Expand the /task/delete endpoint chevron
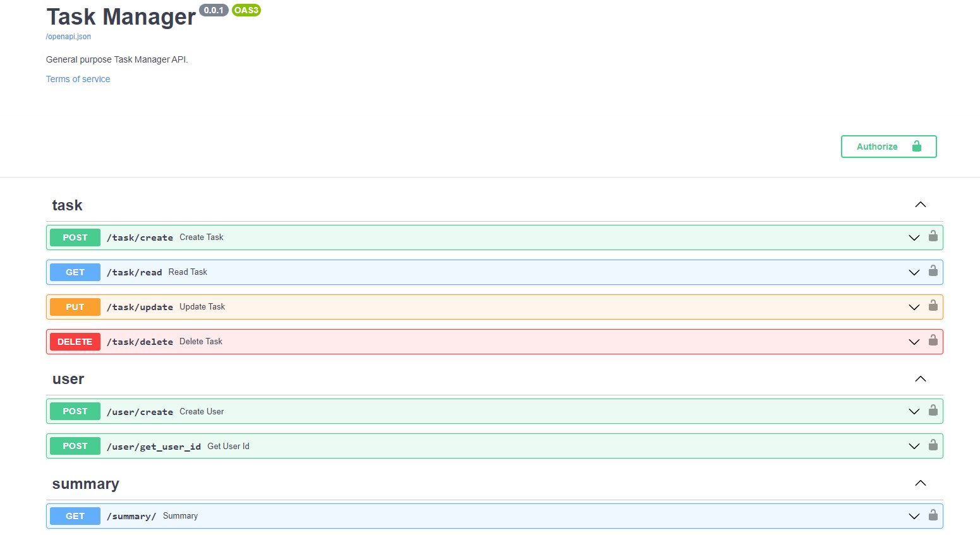This screenshot has height=535, width=980. [914, 342]
